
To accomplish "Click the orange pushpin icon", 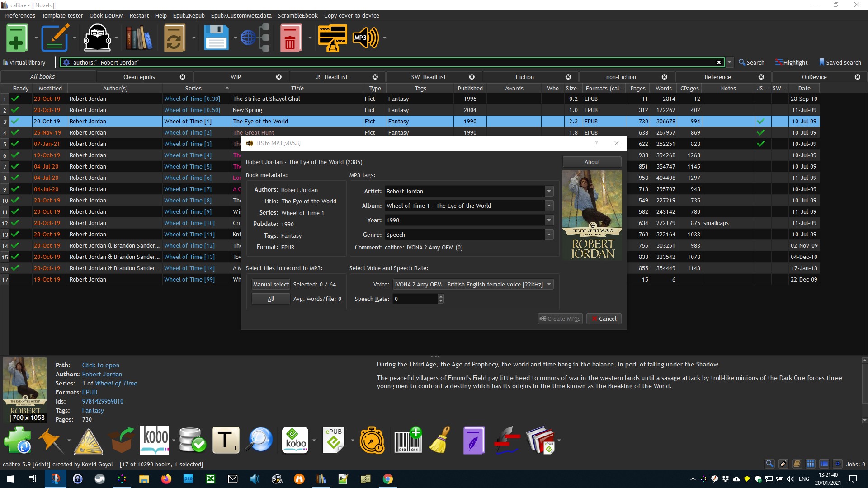I will point(51,440).
